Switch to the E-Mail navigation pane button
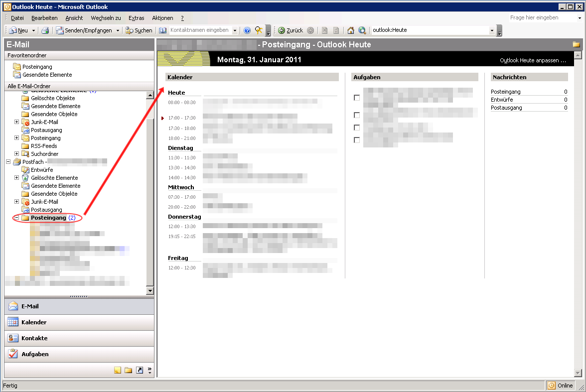Image resolution: width=586 pixels, height=392 pixels. tap(79, 306)
